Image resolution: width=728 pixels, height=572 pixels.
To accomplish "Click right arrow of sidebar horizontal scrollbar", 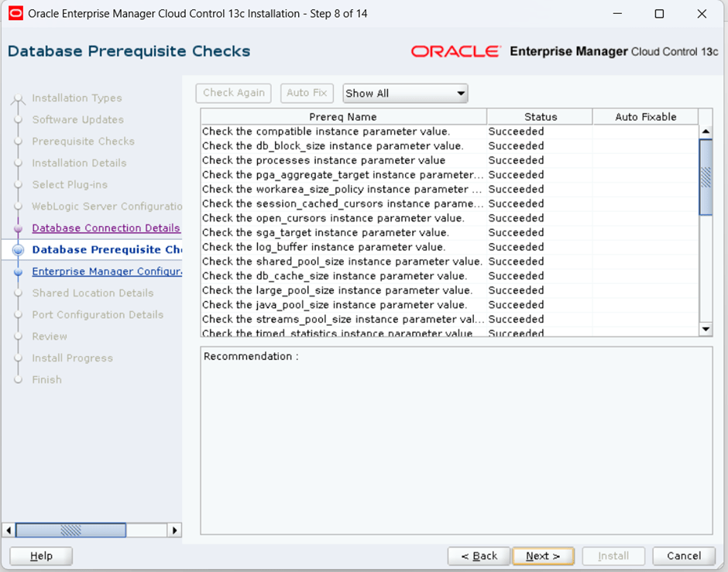I will click(x=174, y=530).
